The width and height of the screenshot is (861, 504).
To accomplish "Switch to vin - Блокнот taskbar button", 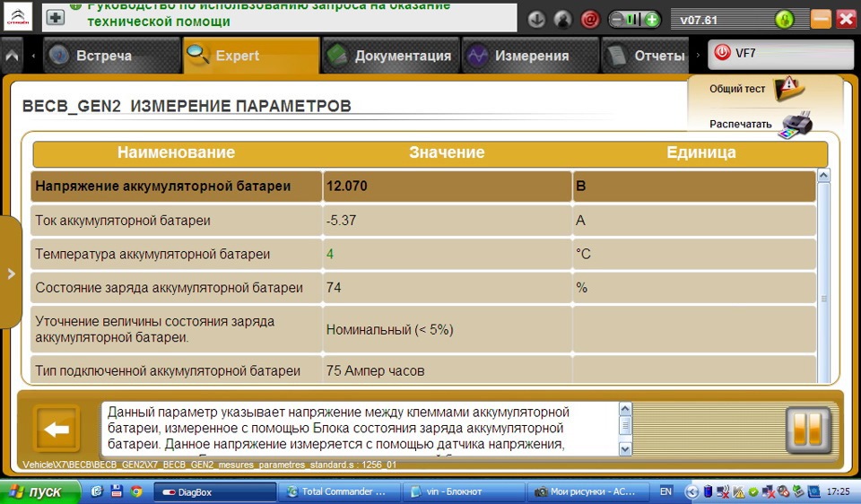I will point(464,492).
